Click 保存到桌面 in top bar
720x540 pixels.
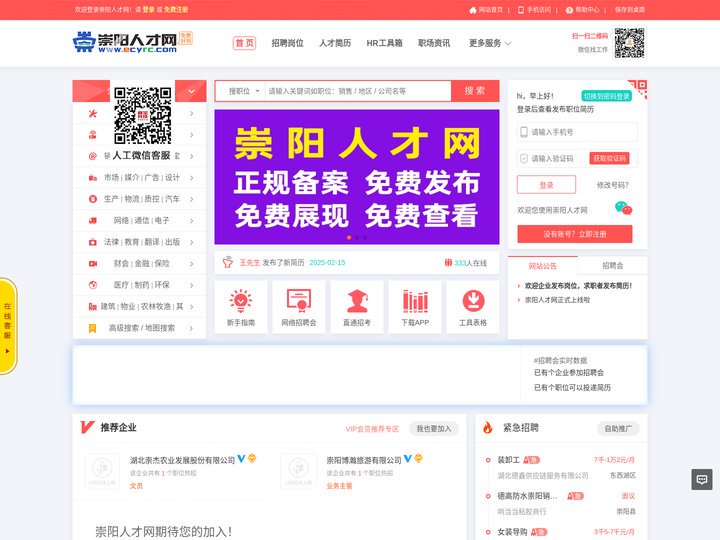click(x=630, y=10)
